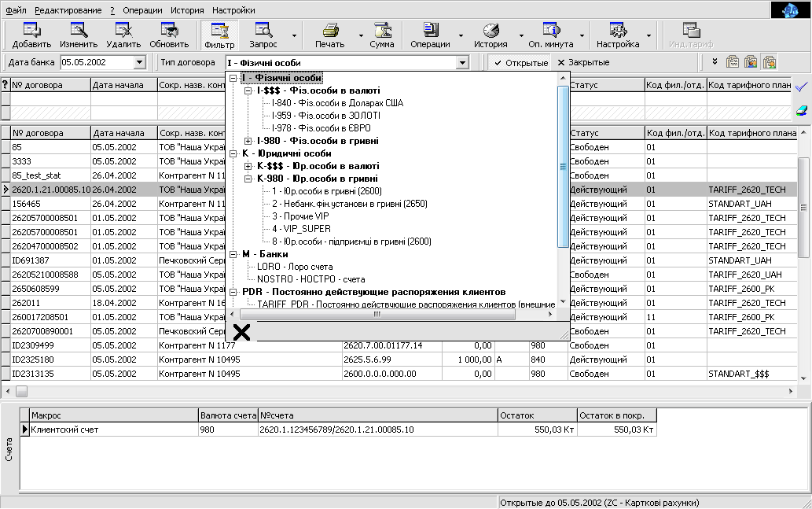Image resolution: width=812 pixels, height=509 pixels.
Task: Click the Печать printer icon
Action: [330, 30]
